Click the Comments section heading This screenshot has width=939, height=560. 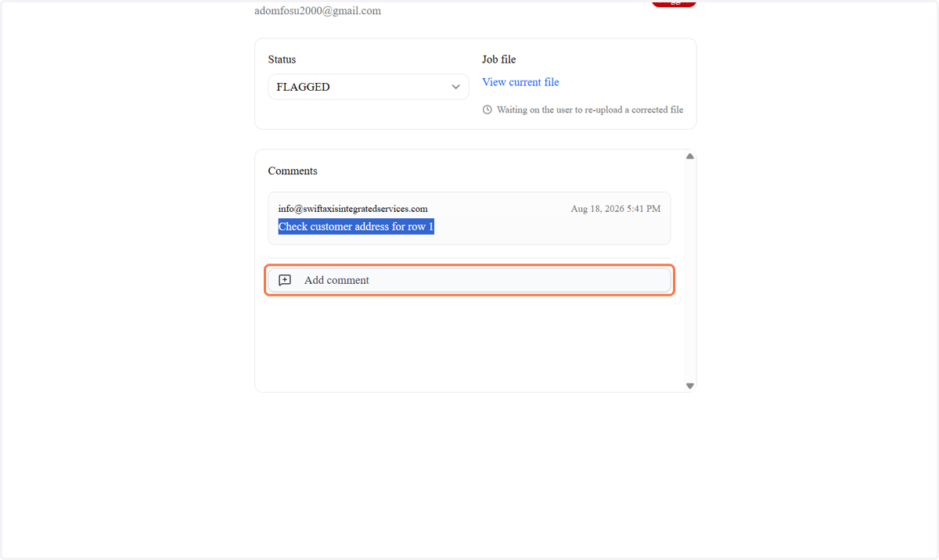[x=293, y=171]
